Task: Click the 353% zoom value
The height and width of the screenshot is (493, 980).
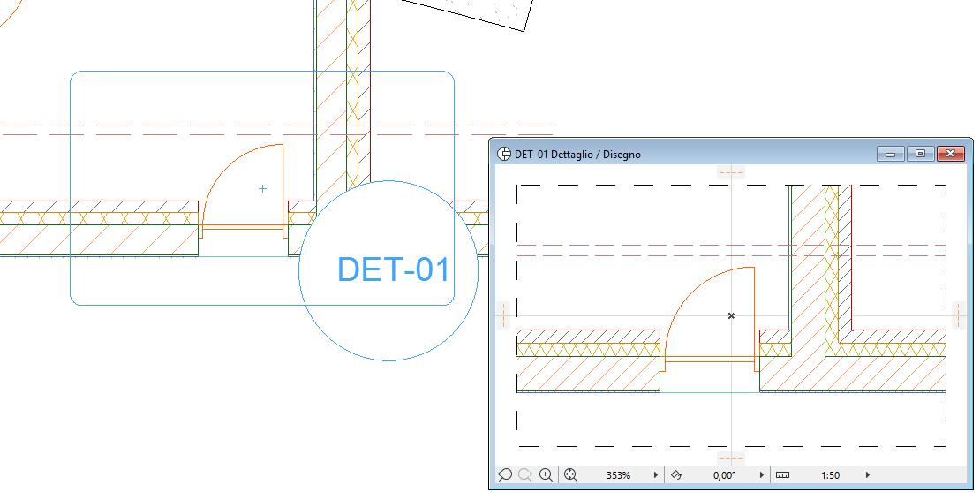Action: tap(618, 475)
